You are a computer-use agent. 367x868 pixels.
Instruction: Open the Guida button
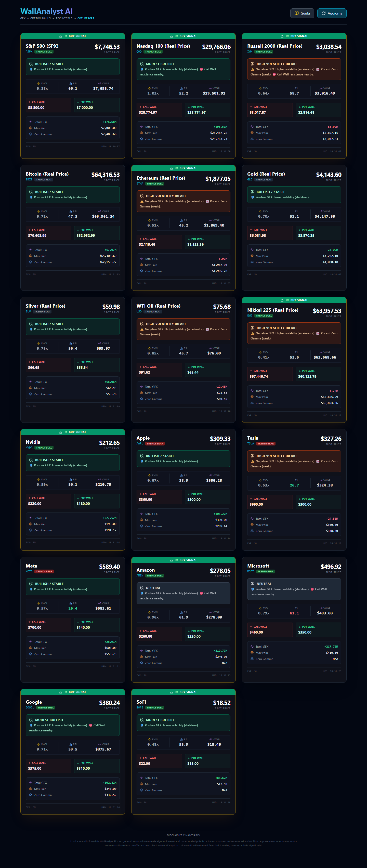(x=302, y=13)
